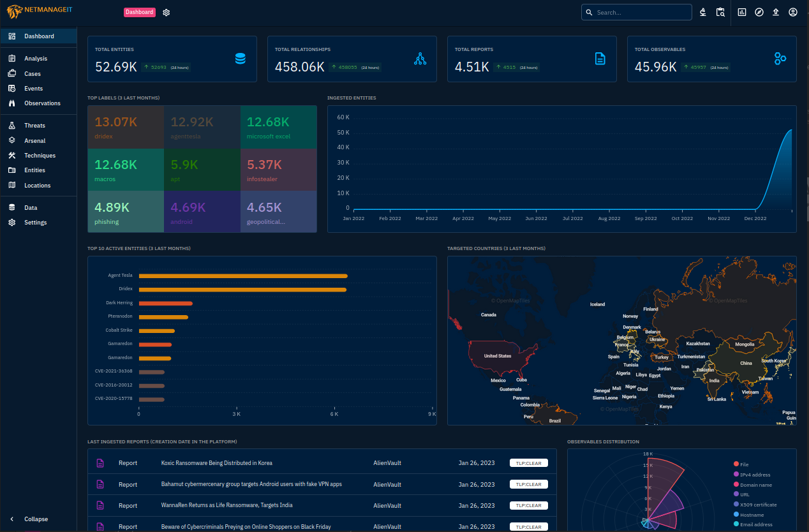Click into the Search input field
This screenshot has width=809, height=532.
pyautogui.click(x=641, y=12)
